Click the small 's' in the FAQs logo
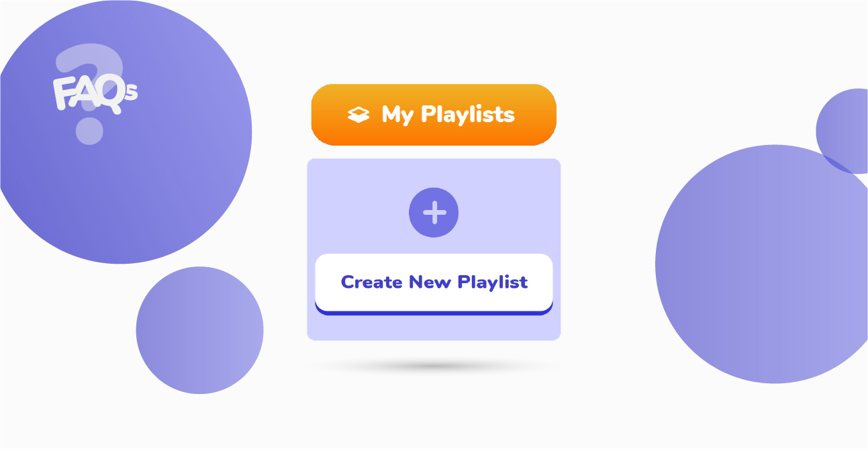The image size is (868, 449). 130,93
